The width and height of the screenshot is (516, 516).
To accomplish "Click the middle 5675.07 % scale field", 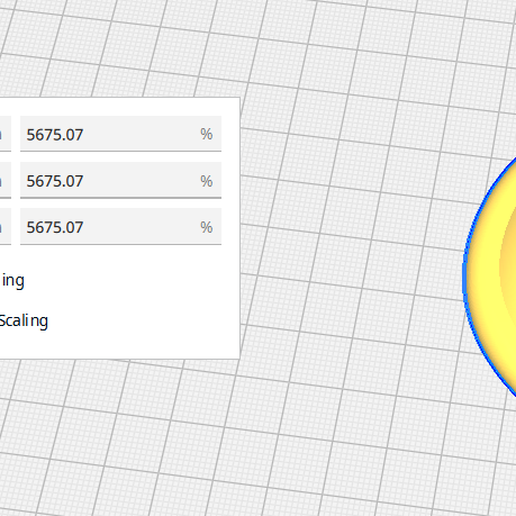I will 121,180.
